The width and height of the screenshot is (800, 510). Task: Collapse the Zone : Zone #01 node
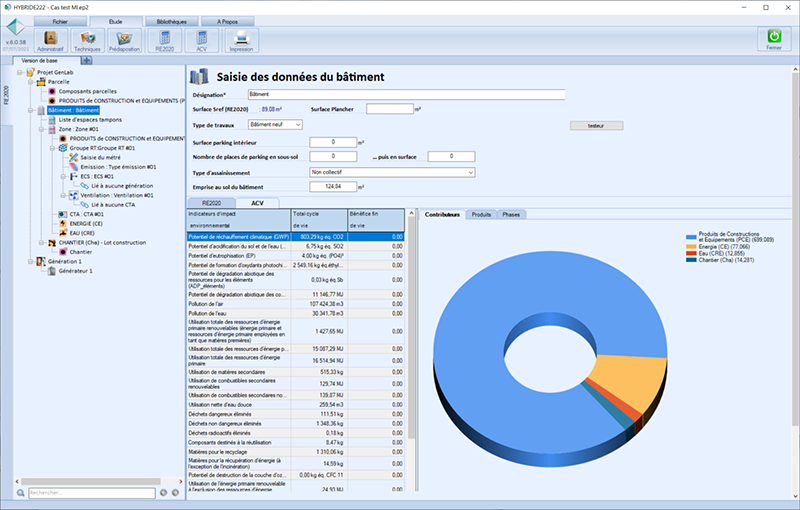coord(41,129)
